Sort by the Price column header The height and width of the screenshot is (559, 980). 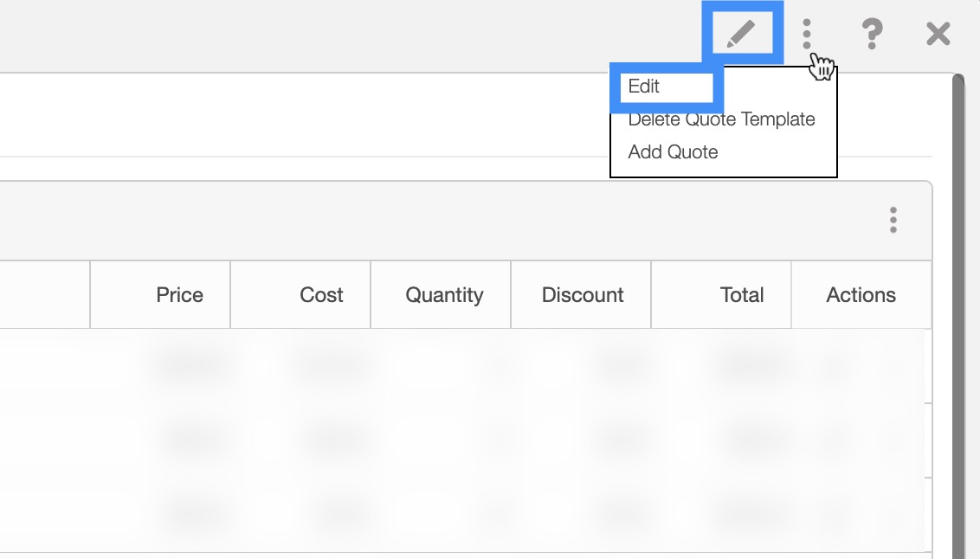[179, 295]
